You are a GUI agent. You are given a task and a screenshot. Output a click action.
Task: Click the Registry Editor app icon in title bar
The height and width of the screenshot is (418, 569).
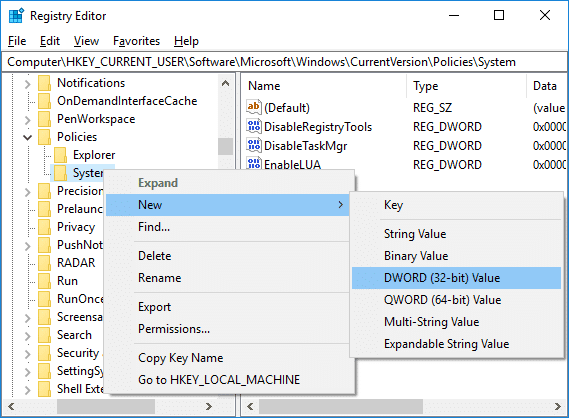16,16
